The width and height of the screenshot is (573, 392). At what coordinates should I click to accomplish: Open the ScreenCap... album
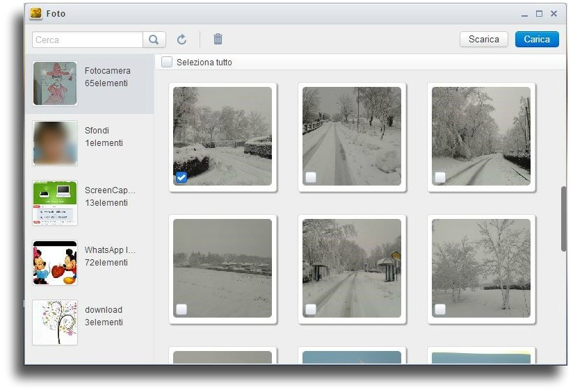coord(90,203)
